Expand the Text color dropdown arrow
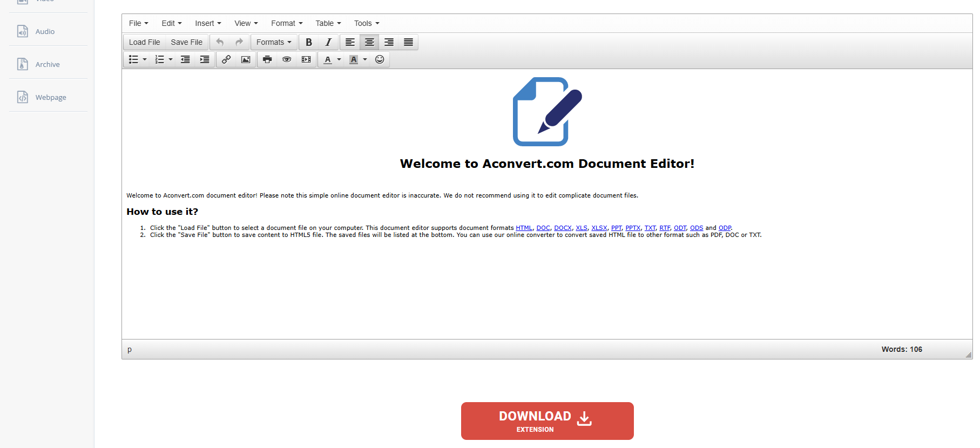 pos(339,59)
